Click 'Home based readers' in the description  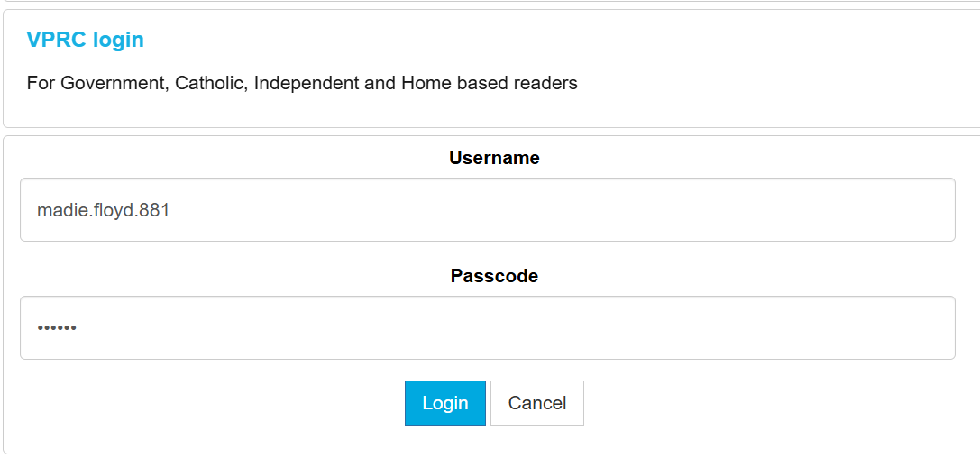pyautogui.click(x=489, y=84)
